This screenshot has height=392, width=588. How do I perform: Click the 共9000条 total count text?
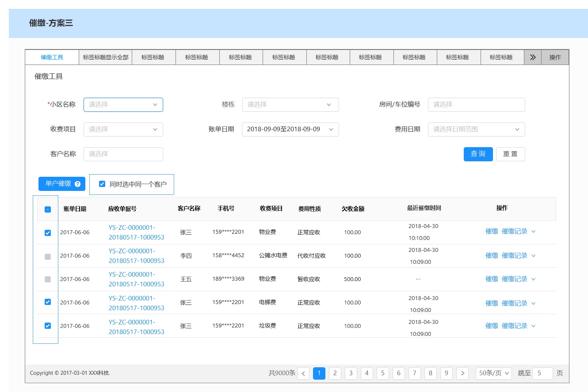(282, 373)
